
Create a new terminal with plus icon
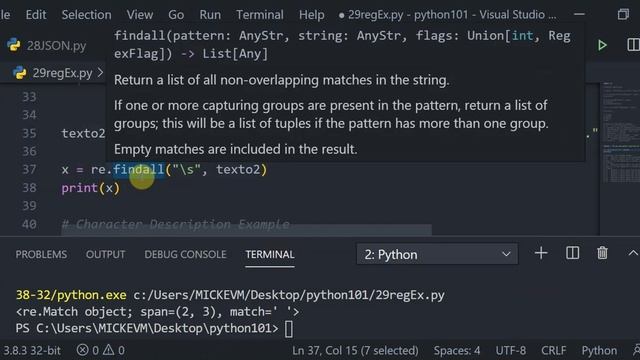pyautogui.click(x=541, y=253)
